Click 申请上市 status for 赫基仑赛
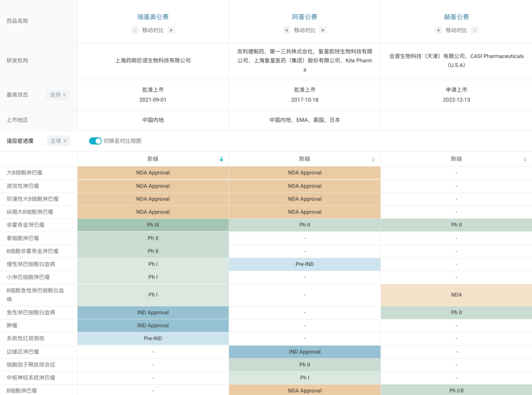532x395 pixels. pos(456,90)
